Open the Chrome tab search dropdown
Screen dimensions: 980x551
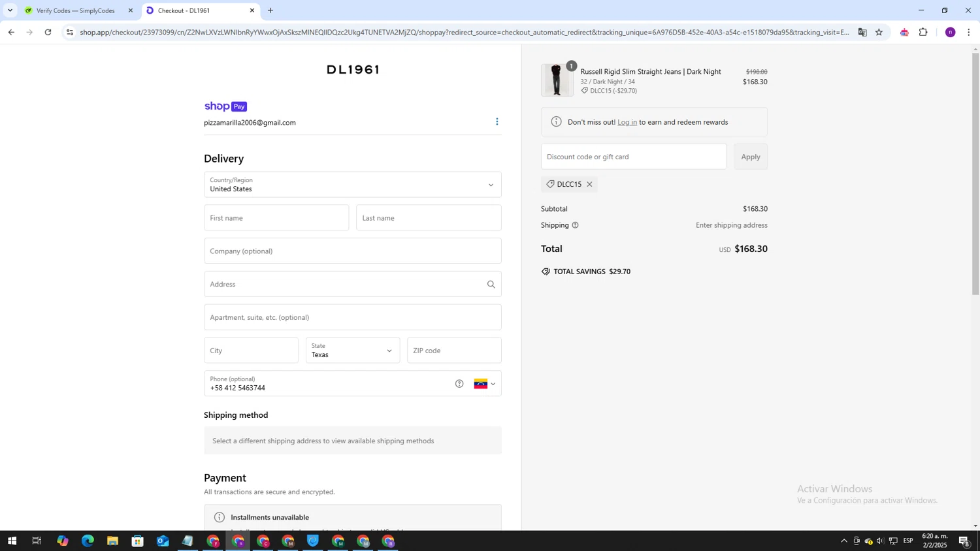click(10, 10)
